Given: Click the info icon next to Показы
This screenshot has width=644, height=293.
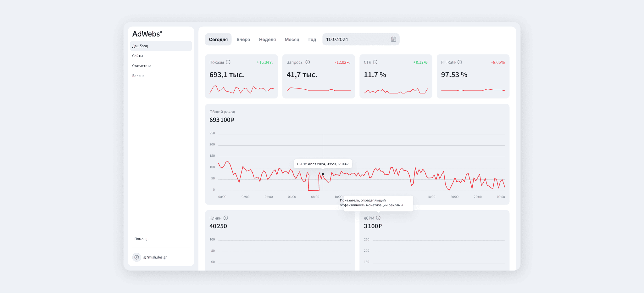Looking at the screenshot, I should 228,62.
